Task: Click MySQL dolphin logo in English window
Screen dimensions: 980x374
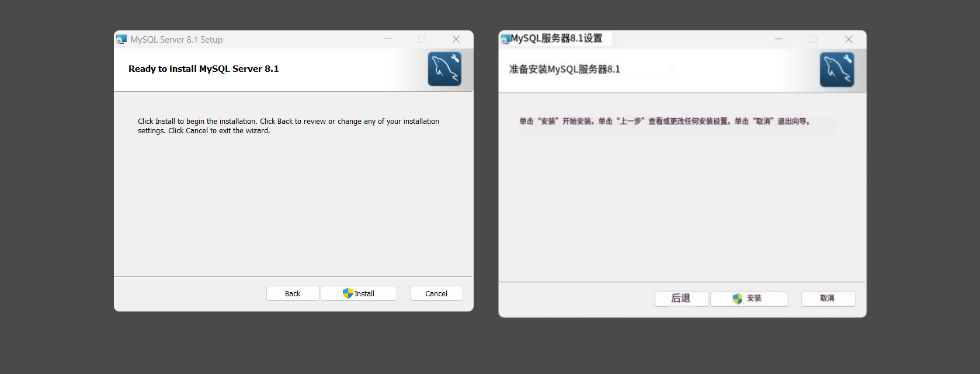Action: click(444, 69)
